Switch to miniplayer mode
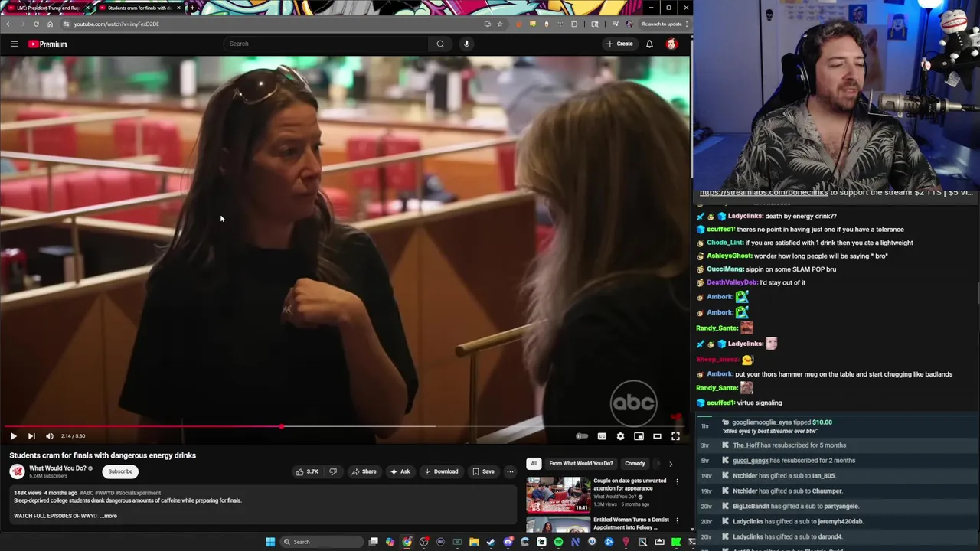 tap(639, 436)
